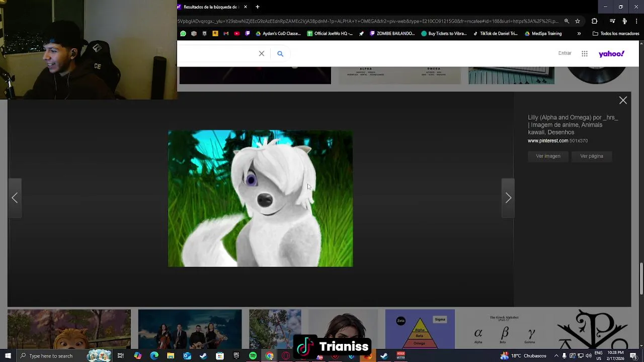Open a new browser tab

[x=257, y=7]
